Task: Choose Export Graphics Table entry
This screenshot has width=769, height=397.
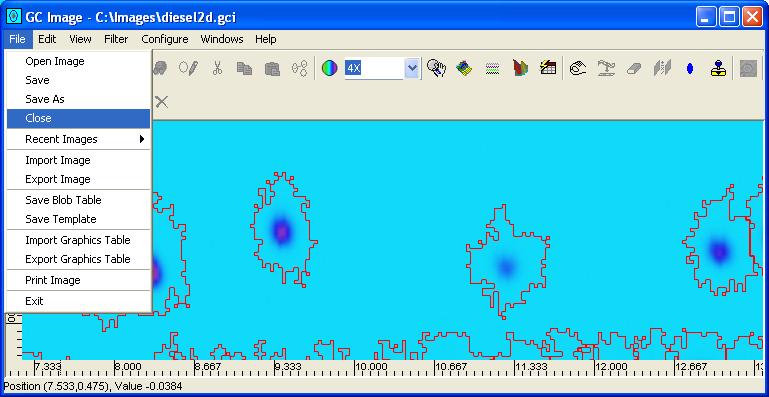Action: click(x=78, y=259)
